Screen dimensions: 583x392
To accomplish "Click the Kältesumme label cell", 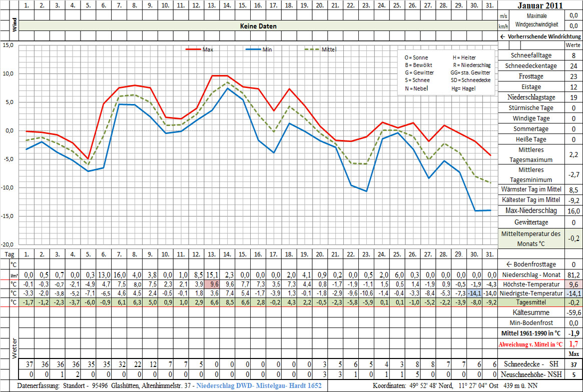I will pos(531,312).
